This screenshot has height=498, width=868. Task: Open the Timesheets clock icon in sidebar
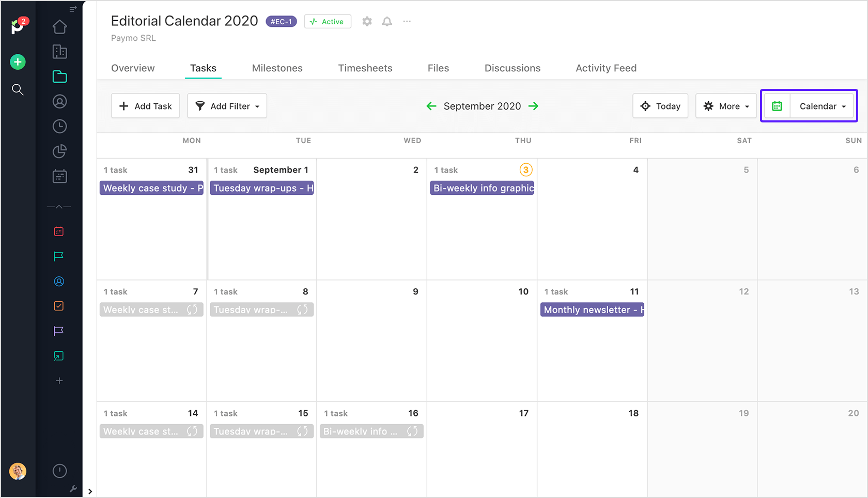[59, 126]
